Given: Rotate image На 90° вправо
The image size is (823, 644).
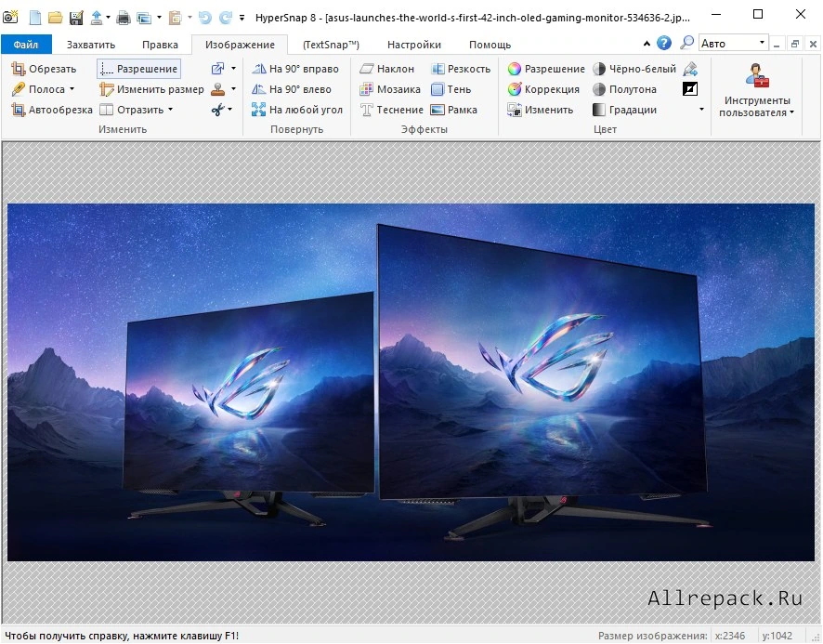Looking at the screenshot, I should (295, 69).
